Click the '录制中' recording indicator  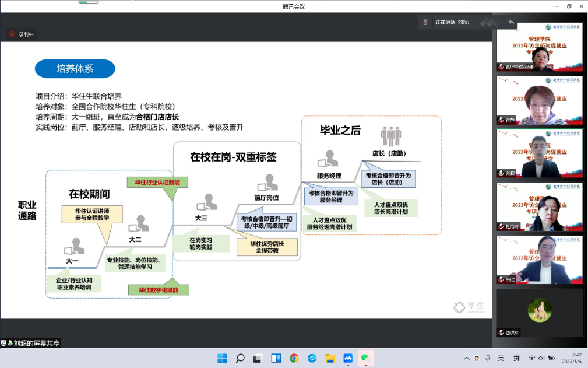pos(22,34)
